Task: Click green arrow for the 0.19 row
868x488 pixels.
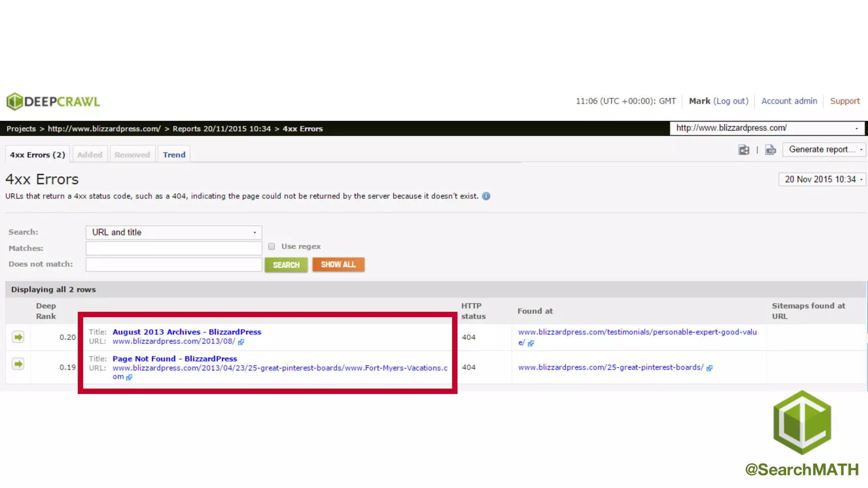Action: click(18, 364)
